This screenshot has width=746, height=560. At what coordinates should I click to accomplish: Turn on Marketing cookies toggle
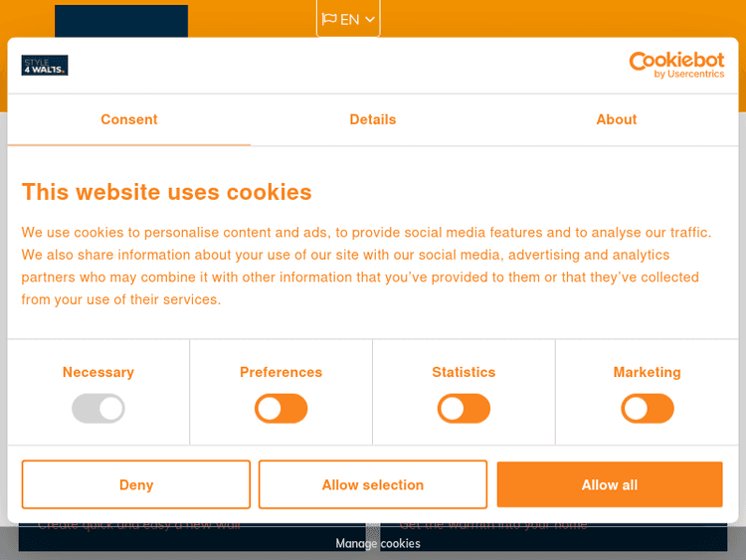[x=648, y=408]
